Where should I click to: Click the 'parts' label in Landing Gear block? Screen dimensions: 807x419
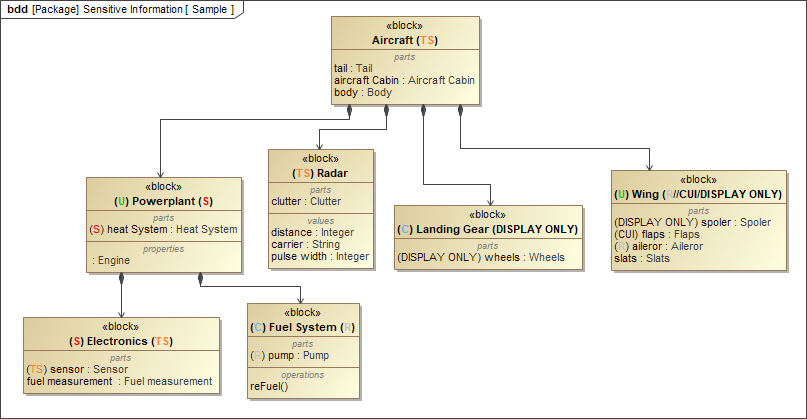(487, 246)
